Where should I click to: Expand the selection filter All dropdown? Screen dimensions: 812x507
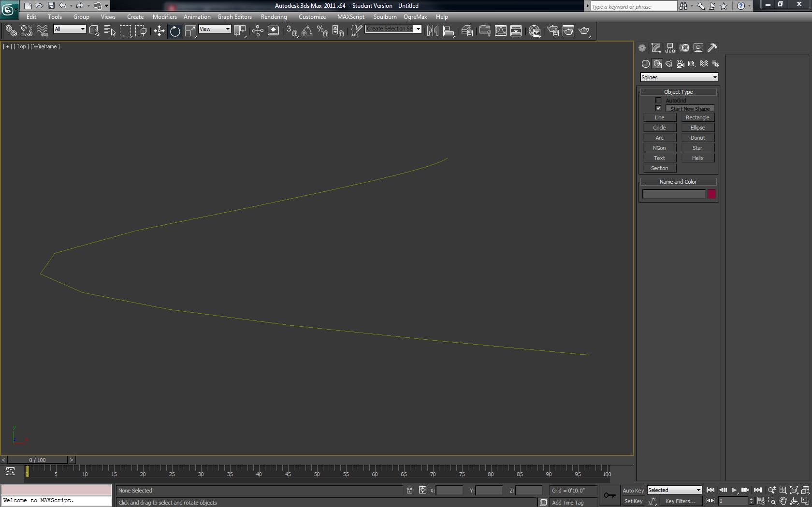(x=70, y=29)
